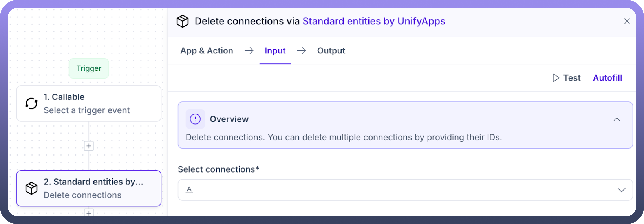Click the Callable sync arrows icon
Screen dimensions: 644x224
[31, 103]
